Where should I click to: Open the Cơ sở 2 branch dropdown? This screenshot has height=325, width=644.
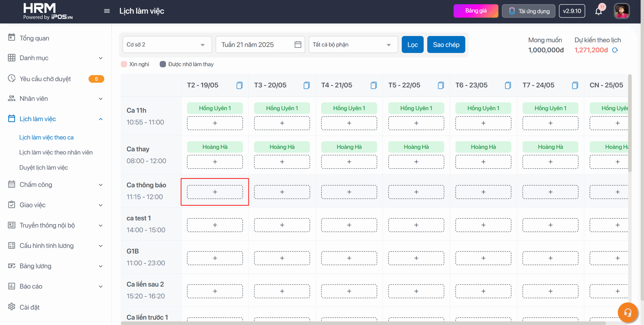pos(167,44)
